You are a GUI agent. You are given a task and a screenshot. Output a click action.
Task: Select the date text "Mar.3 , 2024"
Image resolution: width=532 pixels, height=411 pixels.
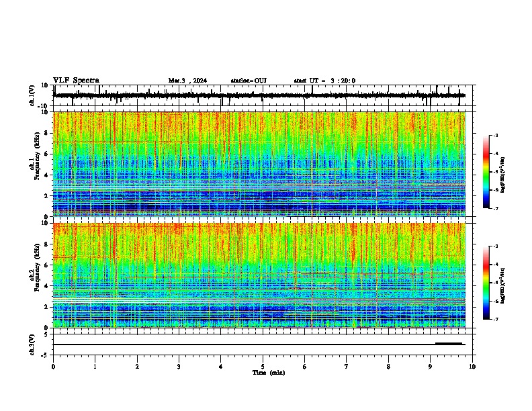(187, 81)
